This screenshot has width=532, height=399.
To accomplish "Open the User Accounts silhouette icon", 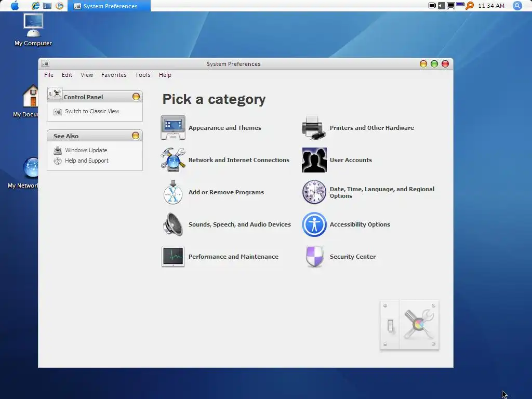I will (314, 160).
